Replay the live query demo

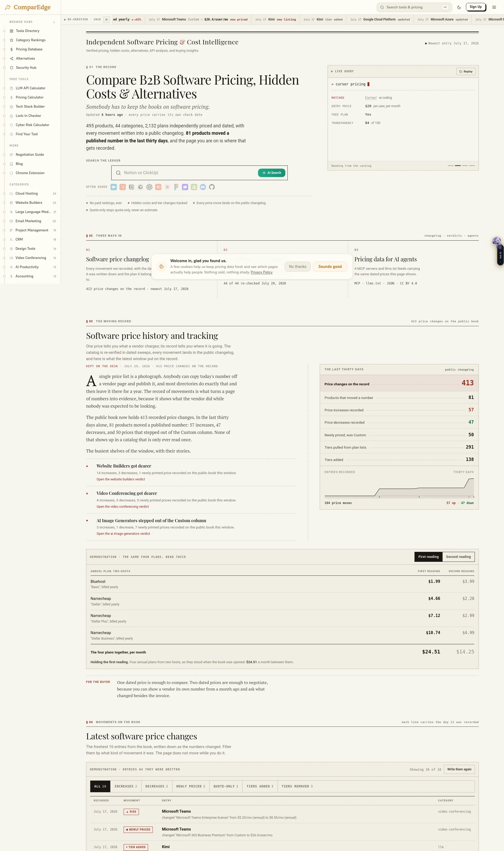[x=466, y=71]
